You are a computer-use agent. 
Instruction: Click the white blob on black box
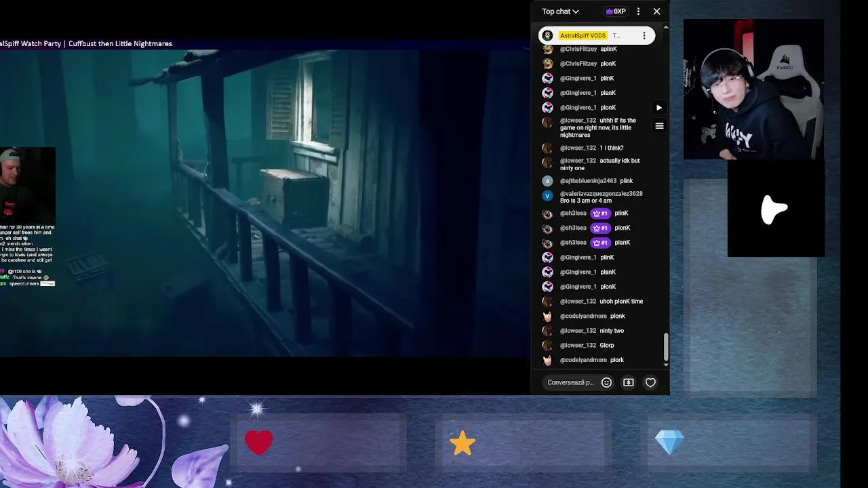[x=774, y=209]
